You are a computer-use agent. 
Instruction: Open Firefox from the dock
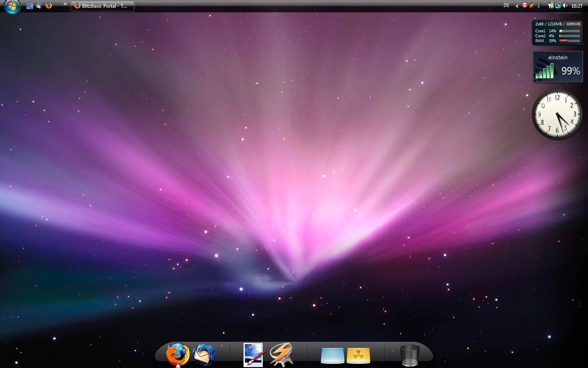(178, 354)
